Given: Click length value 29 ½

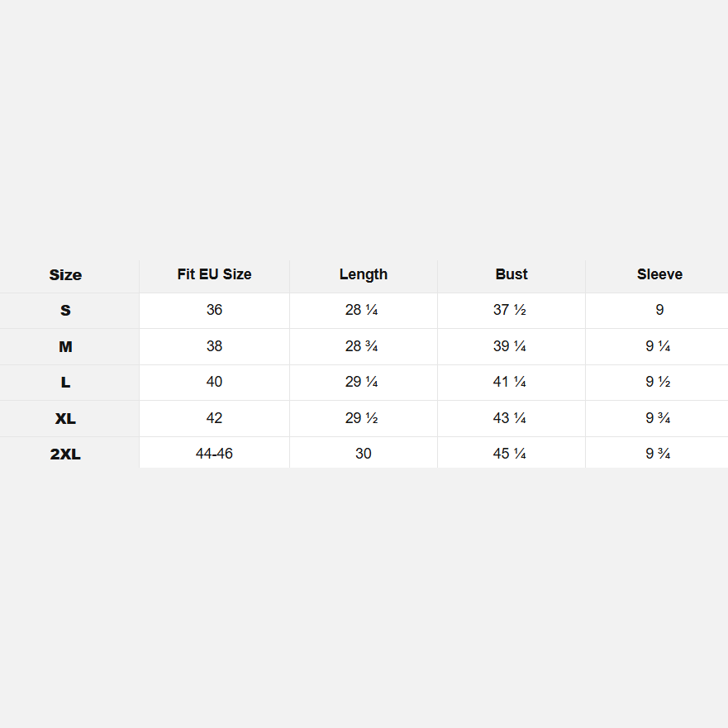Looking at the screenshot, I should (362, 418).
